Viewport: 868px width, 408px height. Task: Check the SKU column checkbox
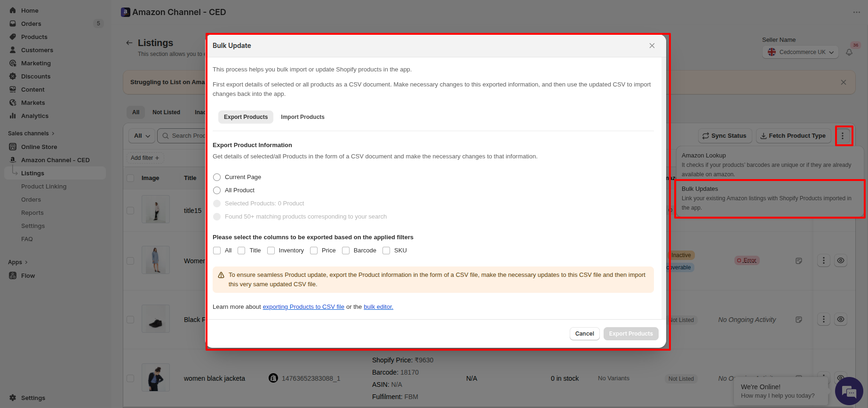[x=386, y=251]
